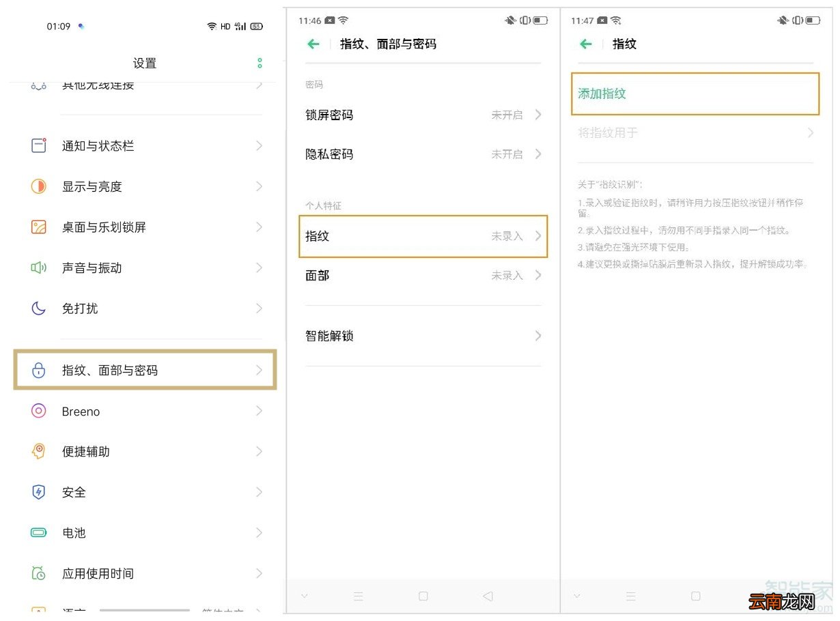Open 通知与状态栏 settings entry
The width and height of the screenshot is (840, 621).
[x=145, y=145]
